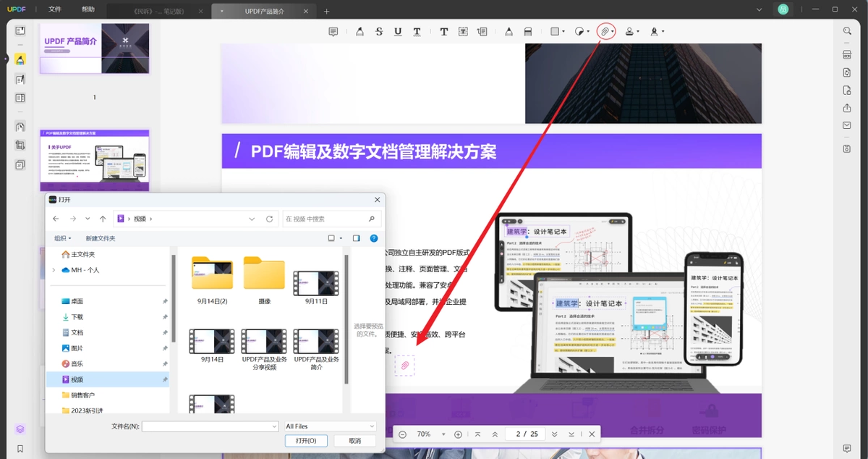Switch to the UPDF产品简介 tab
The height and width of the screenshot is (459, 868).
[265, 12]
